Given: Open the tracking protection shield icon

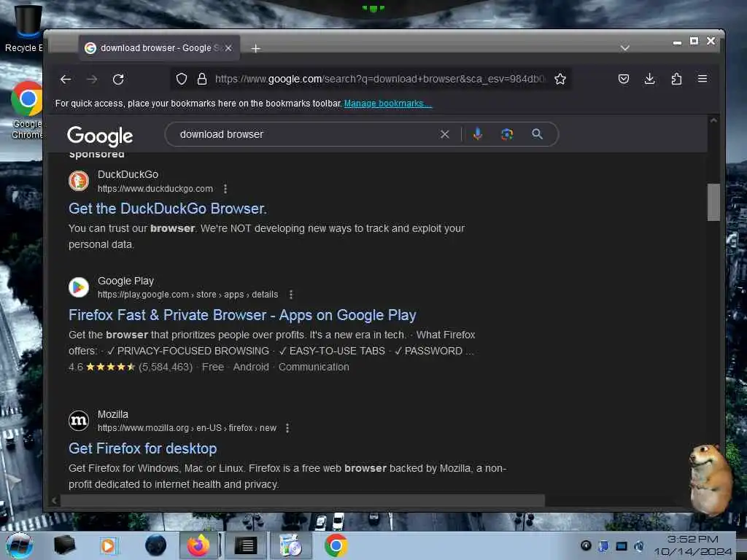Looking at the screenshot, I should [x=182, y=79].
